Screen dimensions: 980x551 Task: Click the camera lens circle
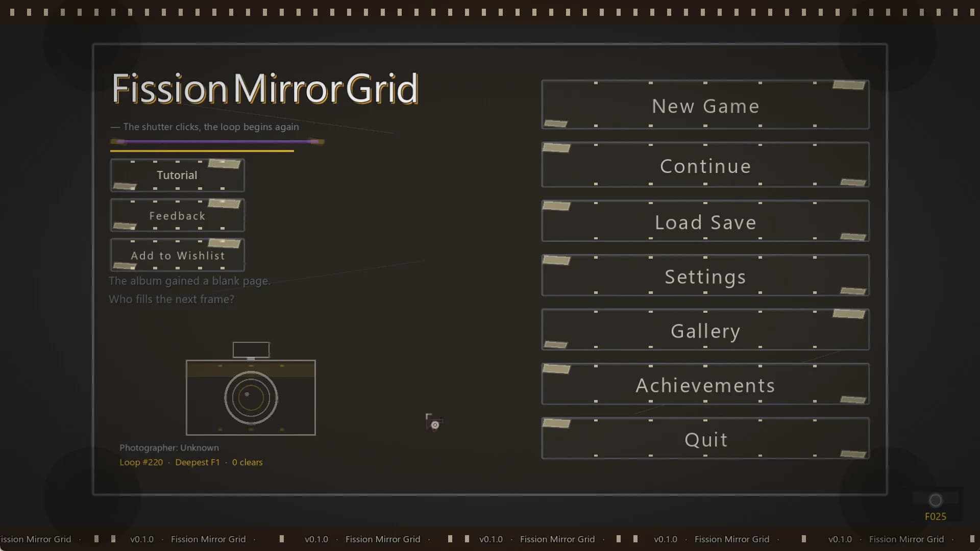point(251,398)
